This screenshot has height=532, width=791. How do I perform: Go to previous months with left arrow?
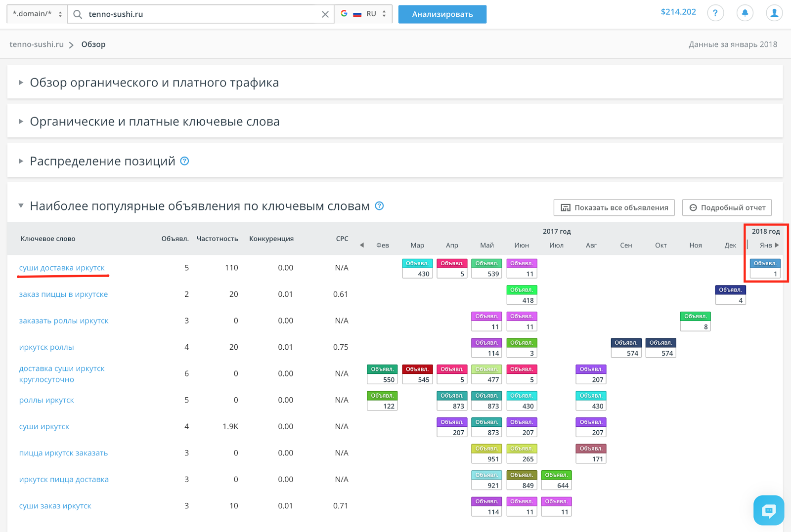(x=362, y=245)
